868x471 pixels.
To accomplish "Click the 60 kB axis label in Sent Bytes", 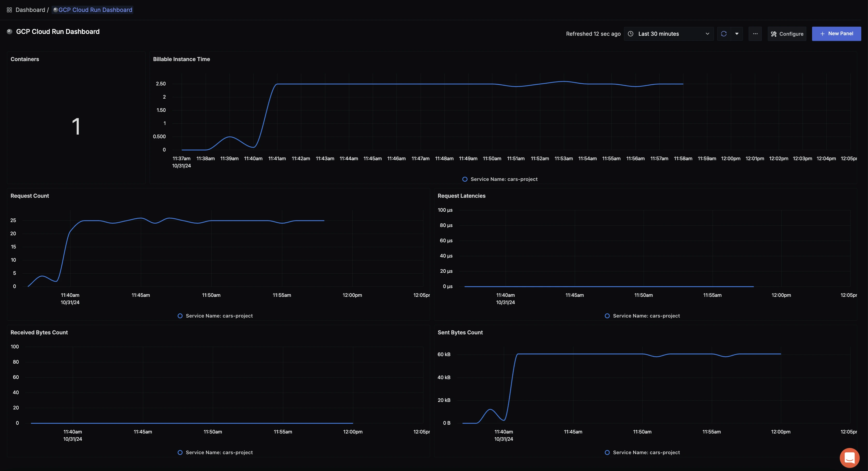I will point(444,355).
